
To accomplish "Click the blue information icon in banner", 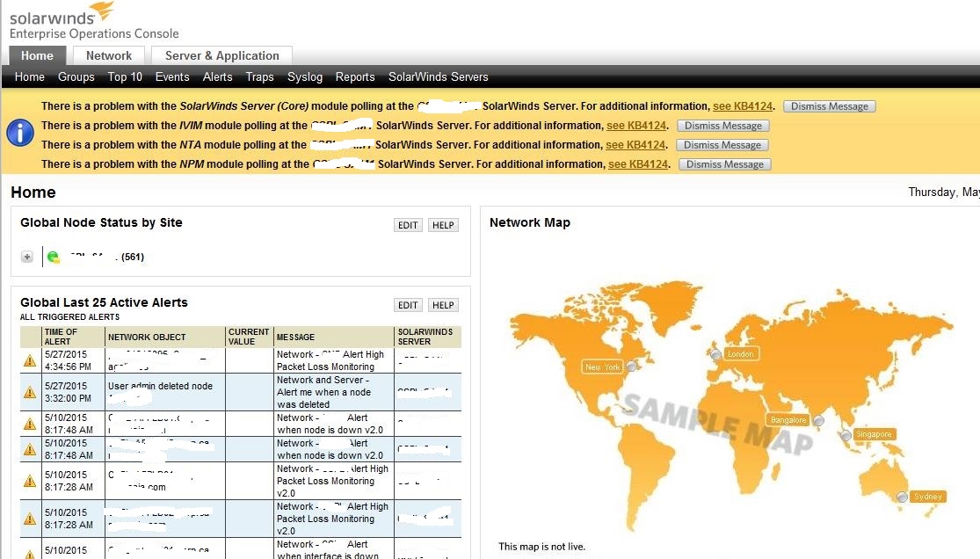I will coord(20,134).
